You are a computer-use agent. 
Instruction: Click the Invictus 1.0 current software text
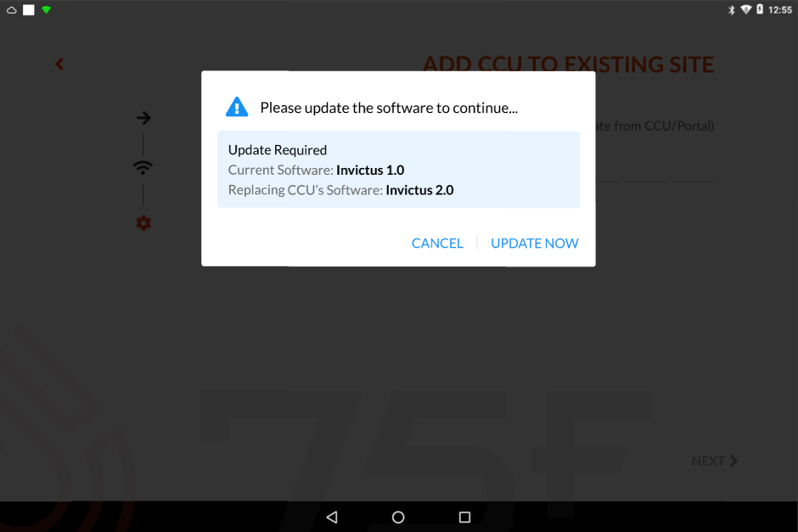tap(370, 170)
